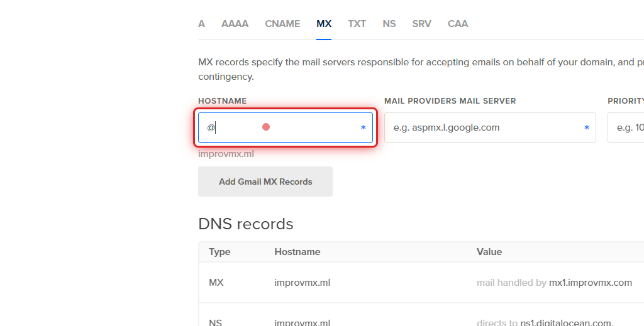Click the Type column header
This screenshot has width=644, height=326.
pyautogui.click(x=219, y=252)
